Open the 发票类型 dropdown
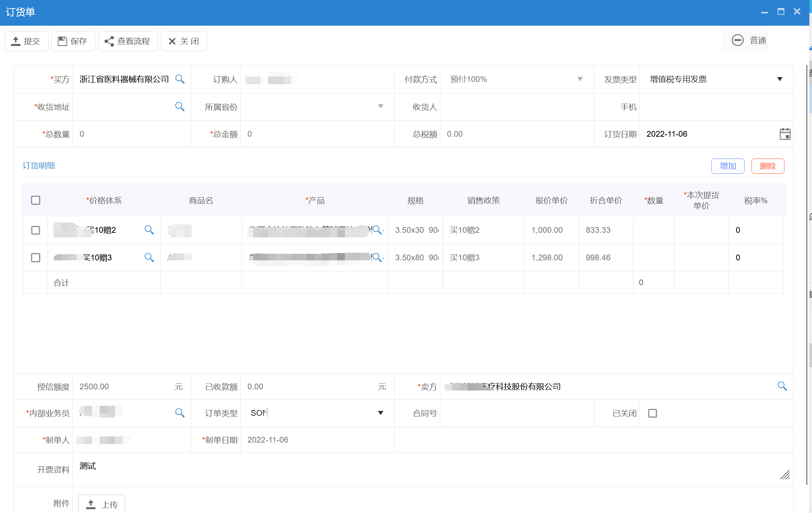812x513 pixels. (x=781, y=79)
